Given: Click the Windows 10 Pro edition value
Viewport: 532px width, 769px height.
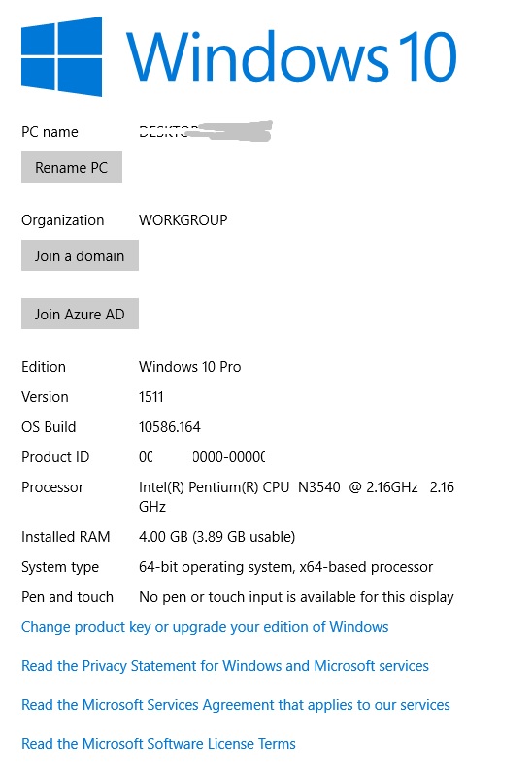Looking at the screenshot, I should tap(189, 367).
